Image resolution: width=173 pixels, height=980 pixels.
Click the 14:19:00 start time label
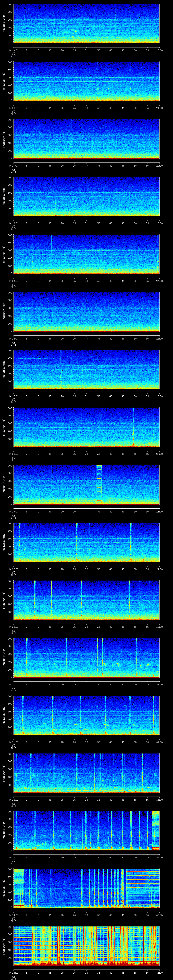pyautogui.click(x=13, y=50)
